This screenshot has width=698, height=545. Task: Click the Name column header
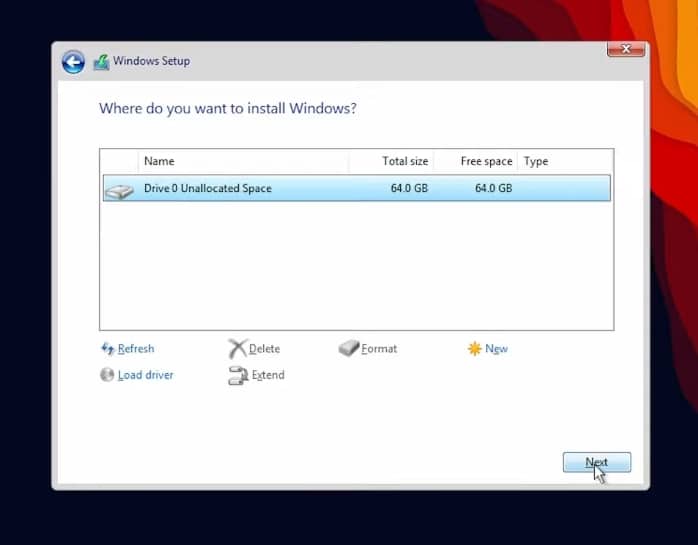pos(243,161)
